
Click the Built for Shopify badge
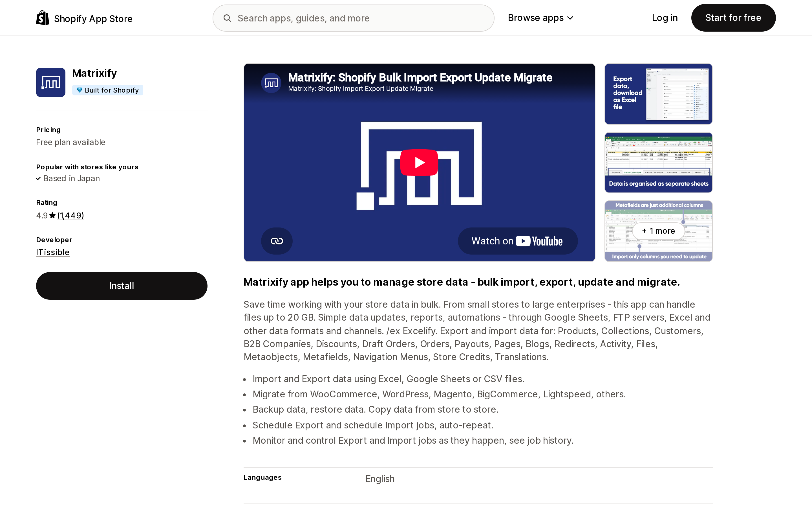coord(107,90)
